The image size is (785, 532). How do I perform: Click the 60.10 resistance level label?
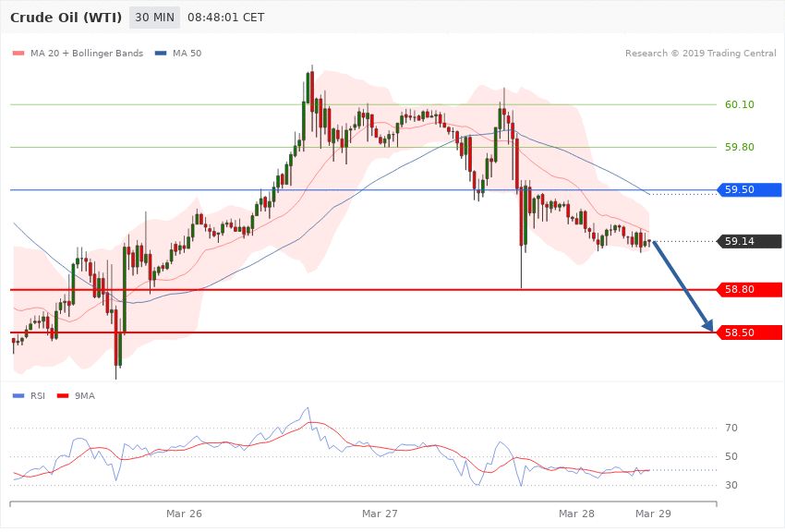point(739,105)
